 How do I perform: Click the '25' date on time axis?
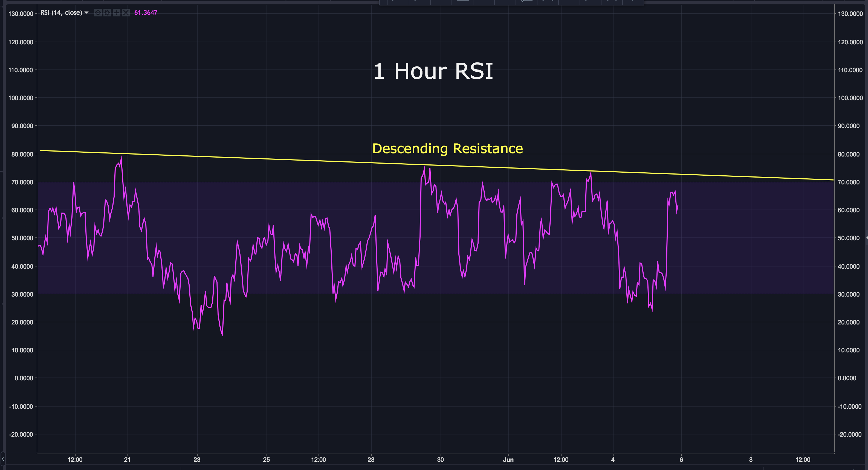267,460
